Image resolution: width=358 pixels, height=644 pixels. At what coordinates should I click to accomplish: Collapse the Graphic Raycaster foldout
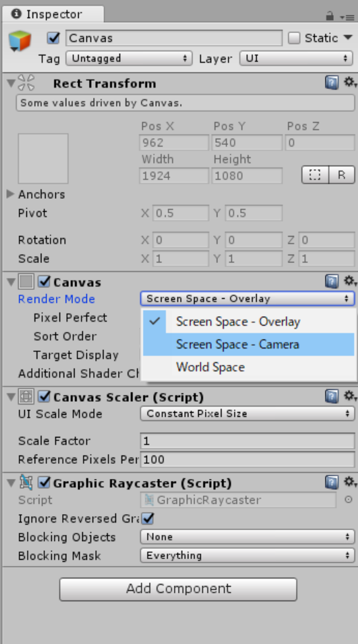click(x=11, y=482)
